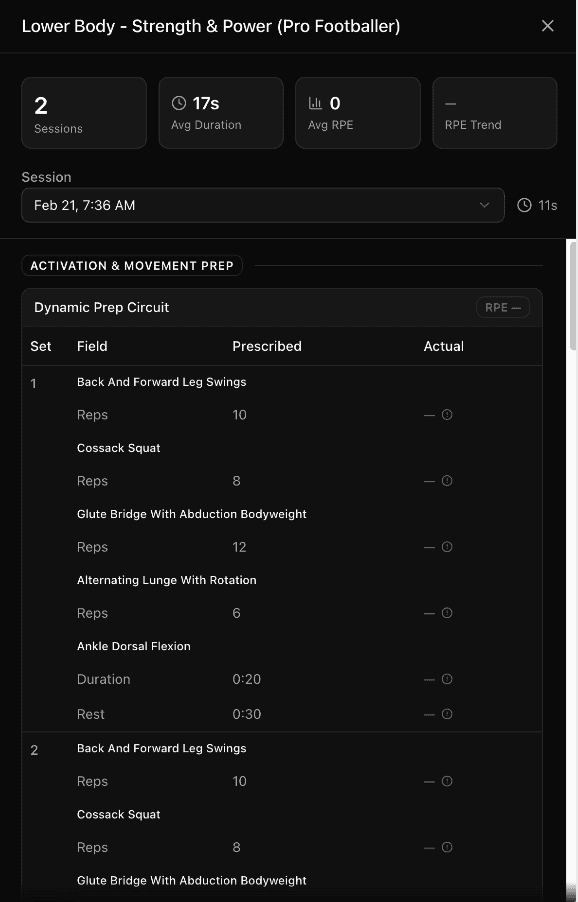Click the bar chart icon in Avg RPE card

[315, 102]
